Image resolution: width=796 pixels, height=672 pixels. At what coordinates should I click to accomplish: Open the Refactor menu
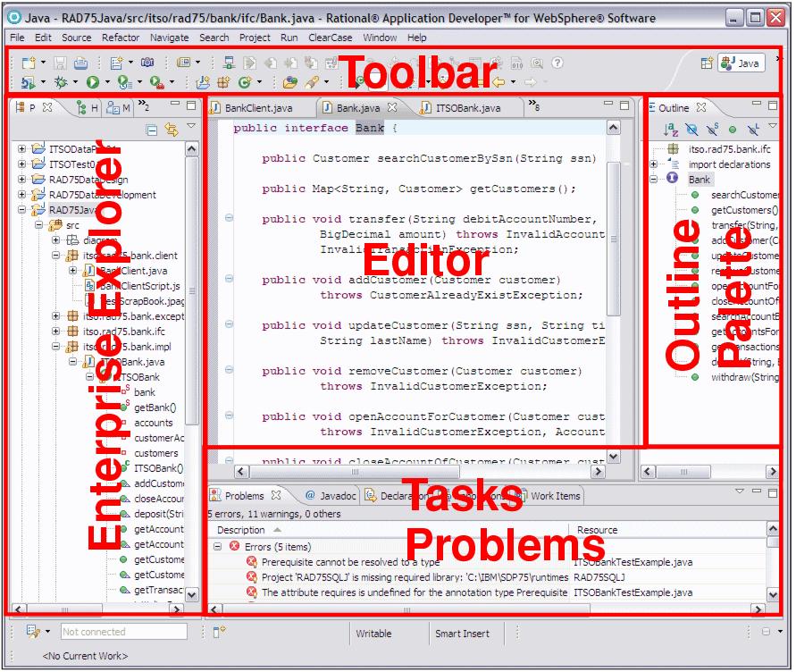coord(121,38)
